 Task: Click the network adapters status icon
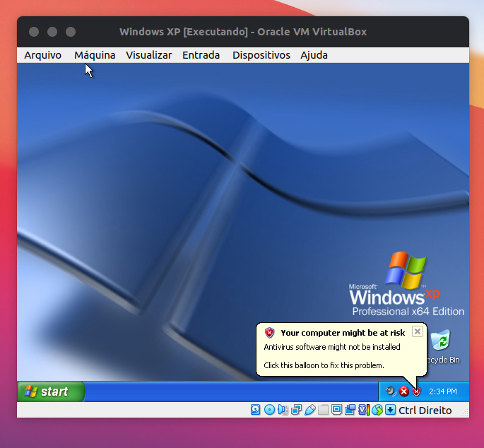(x=297, y=410)
